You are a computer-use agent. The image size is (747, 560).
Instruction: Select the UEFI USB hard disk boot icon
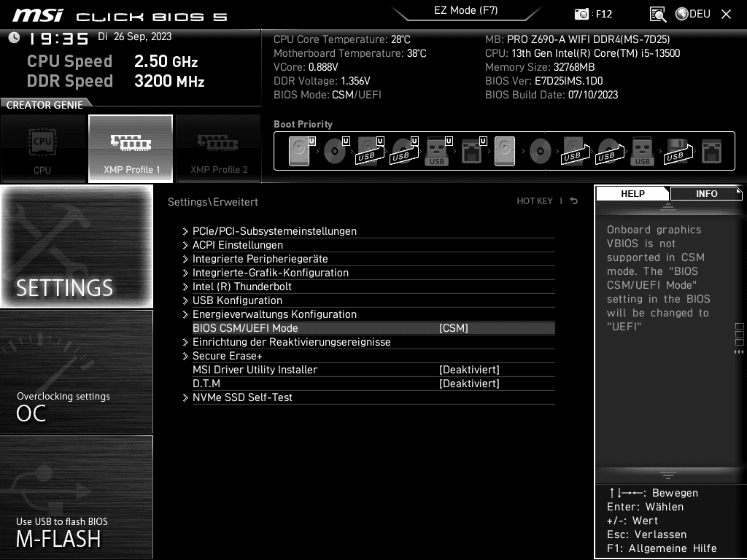coord(370,151)
